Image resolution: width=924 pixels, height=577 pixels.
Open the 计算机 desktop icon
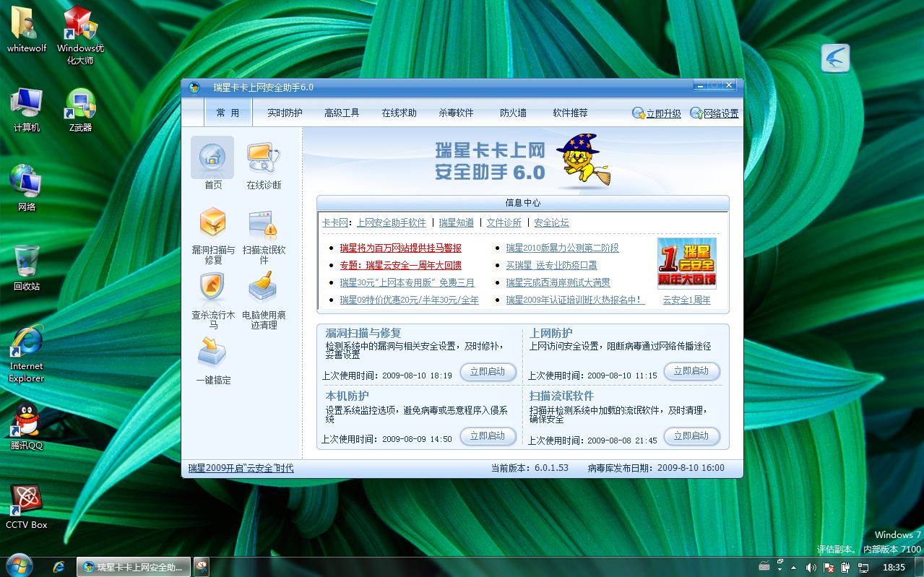(x=26, y=103)
